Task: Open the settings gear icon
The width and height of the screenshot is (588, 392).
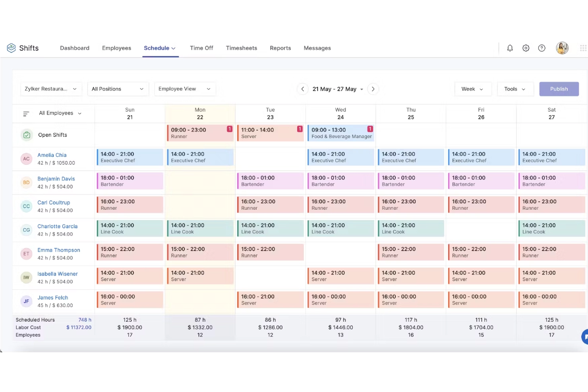Action: coord(526,48)
